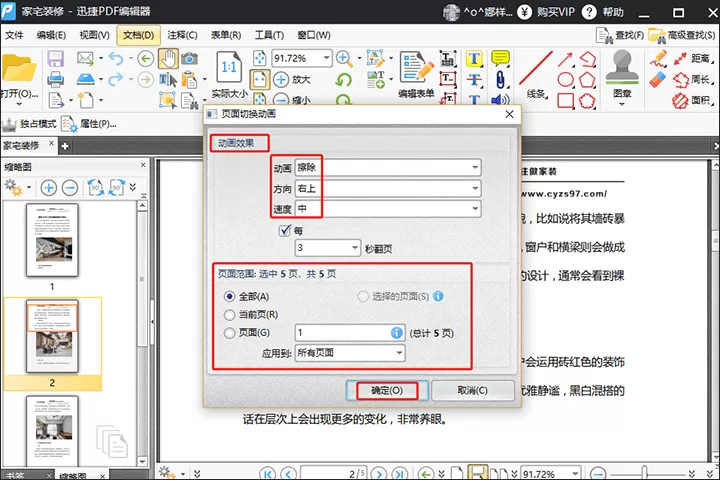Click the rotate green arrow icon
This screenshot has height=480, width=720.
coord(343,80)
